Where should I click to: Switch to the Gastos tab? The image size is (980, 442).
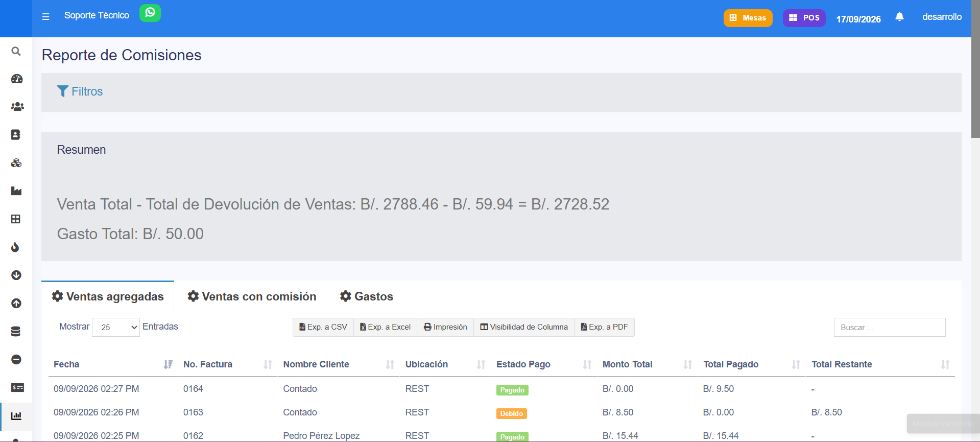[x=367, y=296]
